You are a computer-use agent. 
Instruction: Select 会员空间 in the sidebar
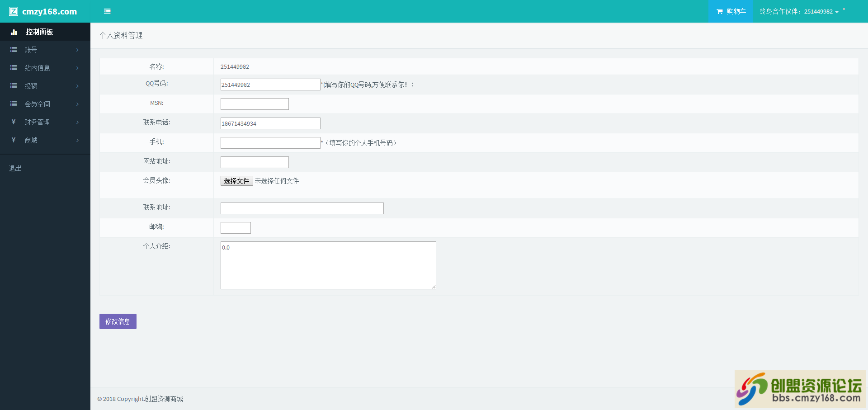tap(45, 104)
